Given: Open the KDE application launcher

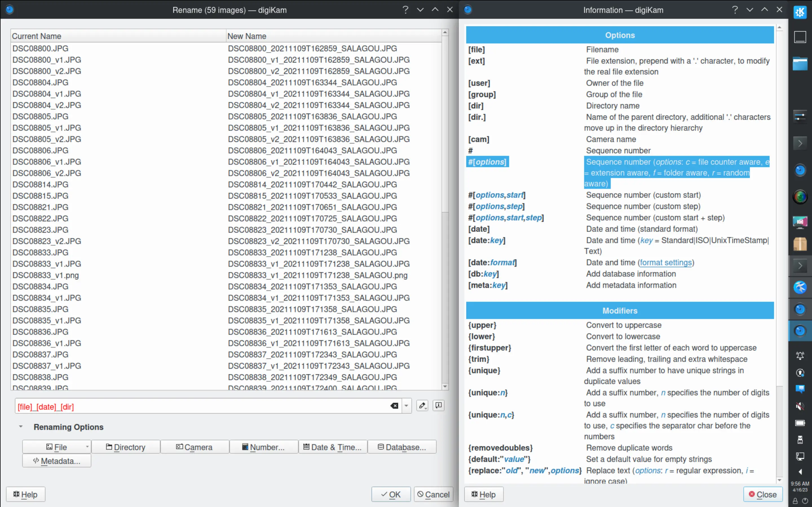Looking at the screenshot, I should pyautogui.click(x=800, y=12).
